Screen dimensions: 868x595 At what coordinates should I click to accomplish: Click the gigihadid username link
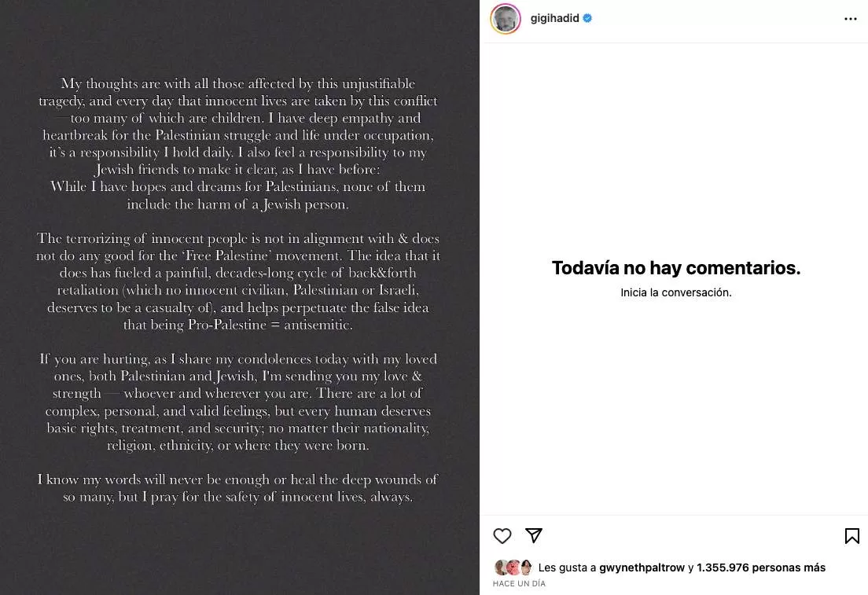pos(555,18)
